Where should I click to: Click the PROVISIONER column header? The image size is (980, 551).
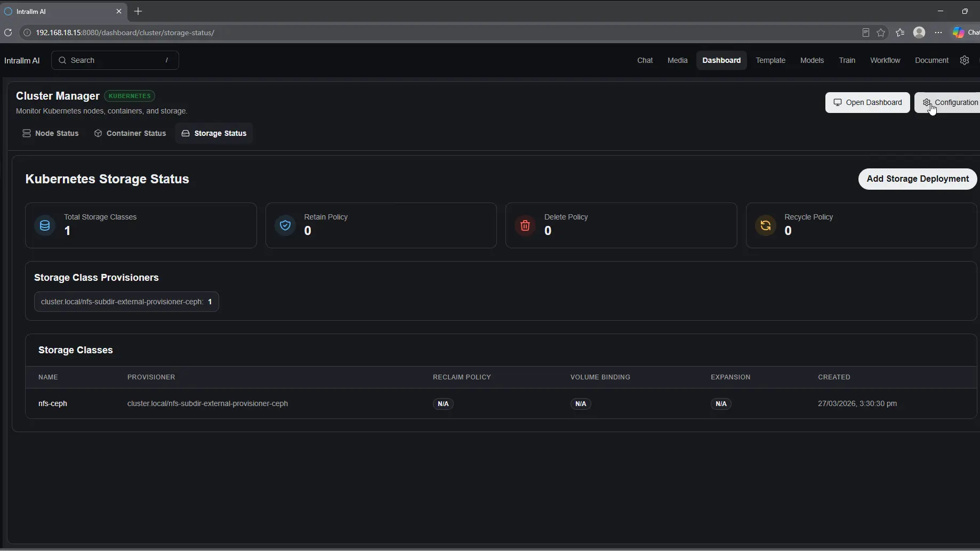[151, 377]
